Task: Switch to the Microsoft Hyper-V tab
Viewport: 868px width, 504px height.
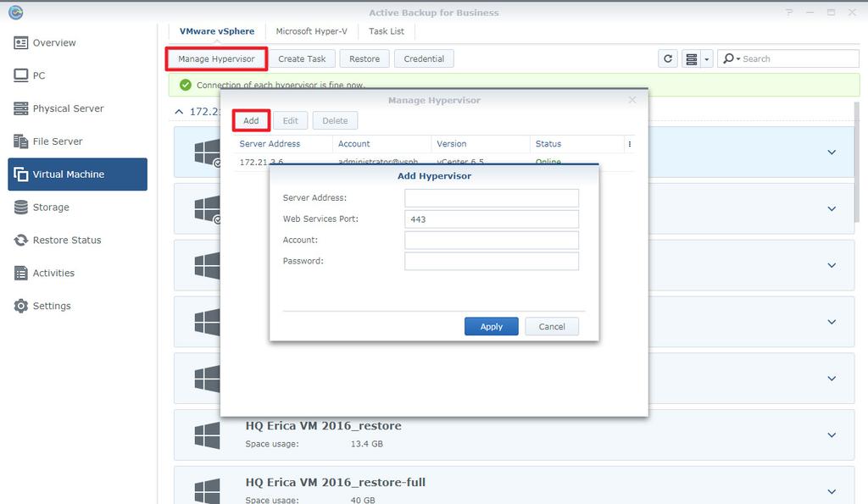Action: pos(312,31)
